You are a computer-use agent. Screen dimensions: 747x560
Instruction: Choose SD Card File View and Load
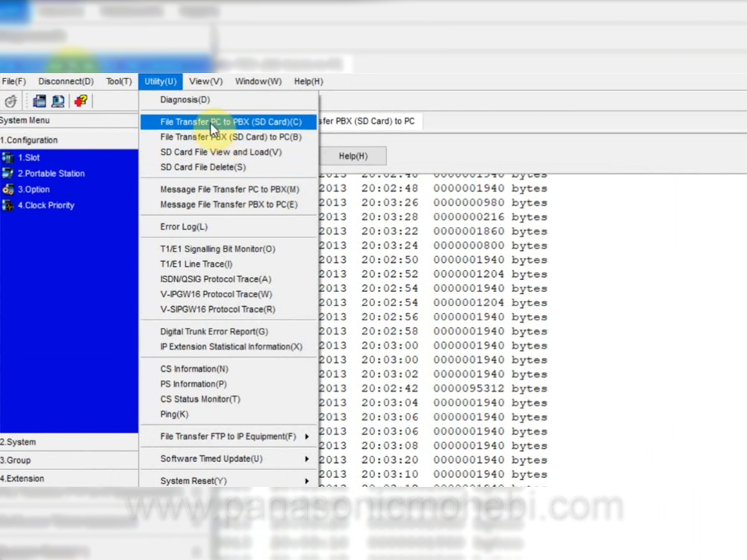coord(220,152)
